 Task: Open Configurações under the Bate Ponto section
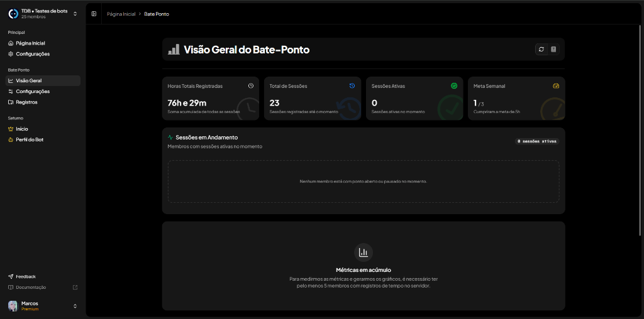tap(43, 91)
